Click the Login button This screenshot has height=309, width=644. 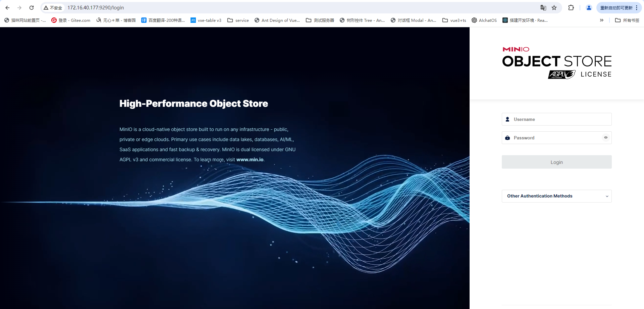tap(556, 162)
